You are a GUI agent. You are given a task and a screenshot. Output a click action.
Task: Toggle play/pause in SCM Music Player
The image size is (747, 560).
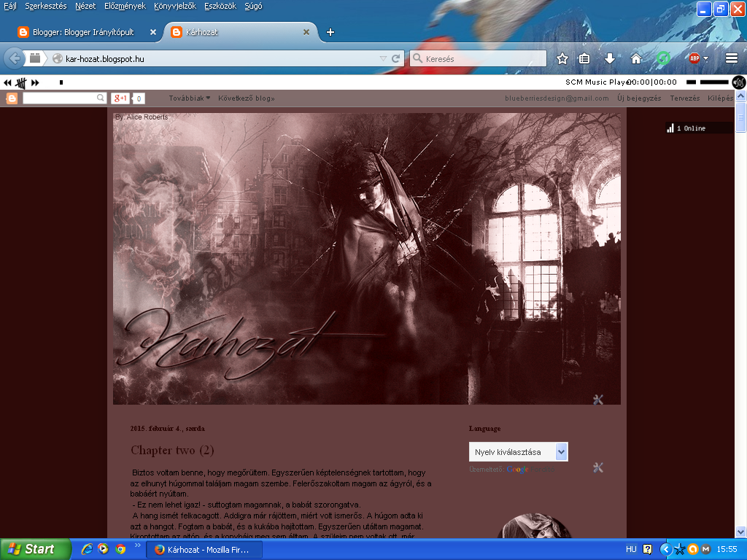(21, 82)
